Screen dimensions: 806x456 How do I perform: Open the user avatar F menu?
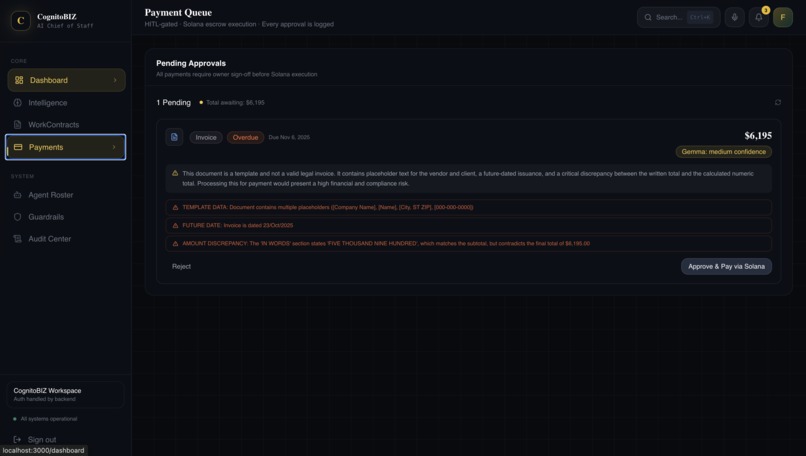pyautogui.click(x=783, y=17)
